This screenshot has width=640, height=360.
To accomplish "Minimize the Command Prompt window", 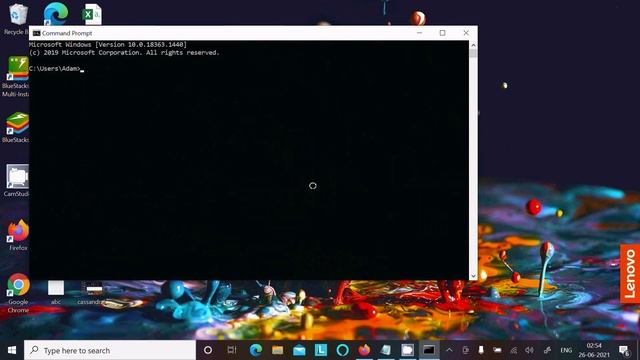I will pyautogui.click(x=420, y=33).
